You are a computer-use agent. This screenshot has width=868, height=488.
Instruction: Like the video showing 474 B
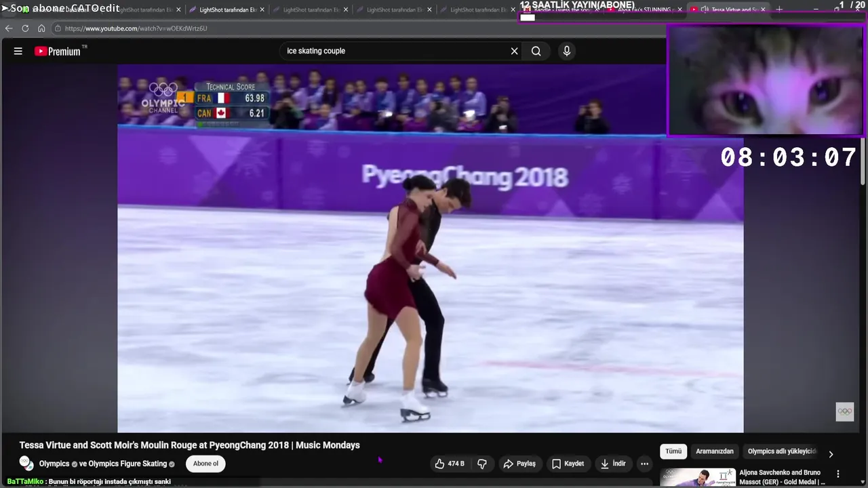450,464
